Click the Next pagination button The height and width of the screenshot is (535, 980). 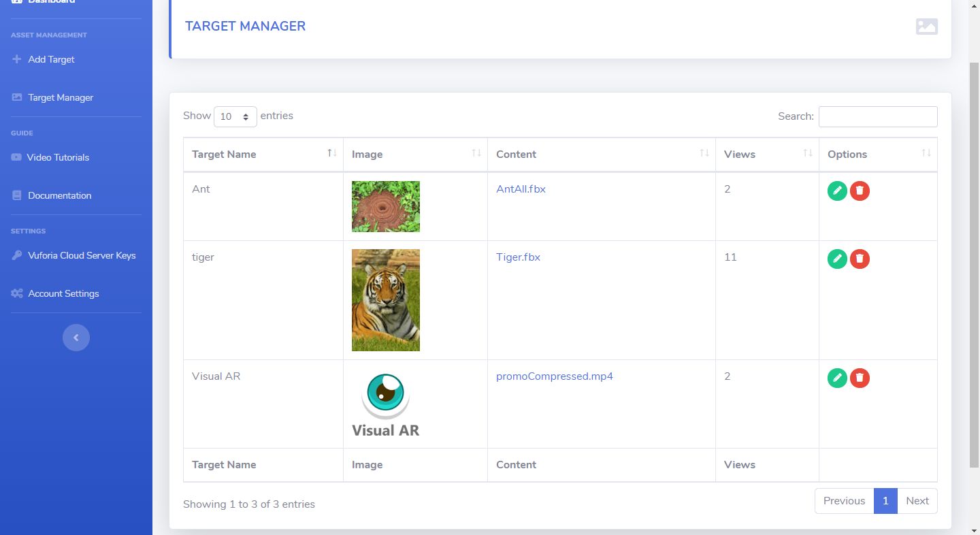coord(917,501)
